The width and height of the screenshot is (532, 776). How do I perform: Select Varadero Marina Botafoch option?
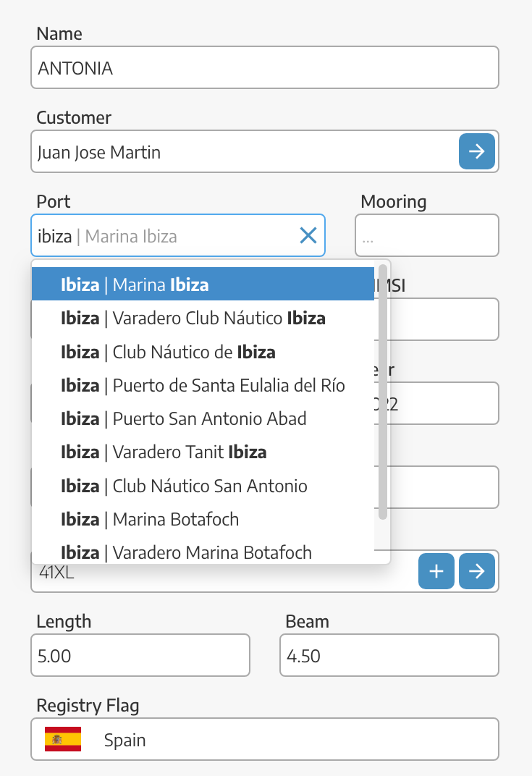pyautogui.click(x=203, y=552)
